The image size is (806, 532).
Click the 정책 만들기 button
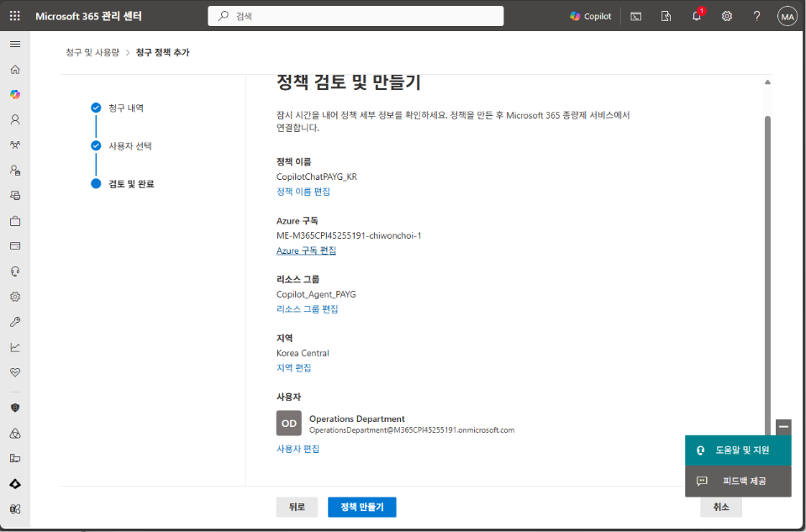362,507
